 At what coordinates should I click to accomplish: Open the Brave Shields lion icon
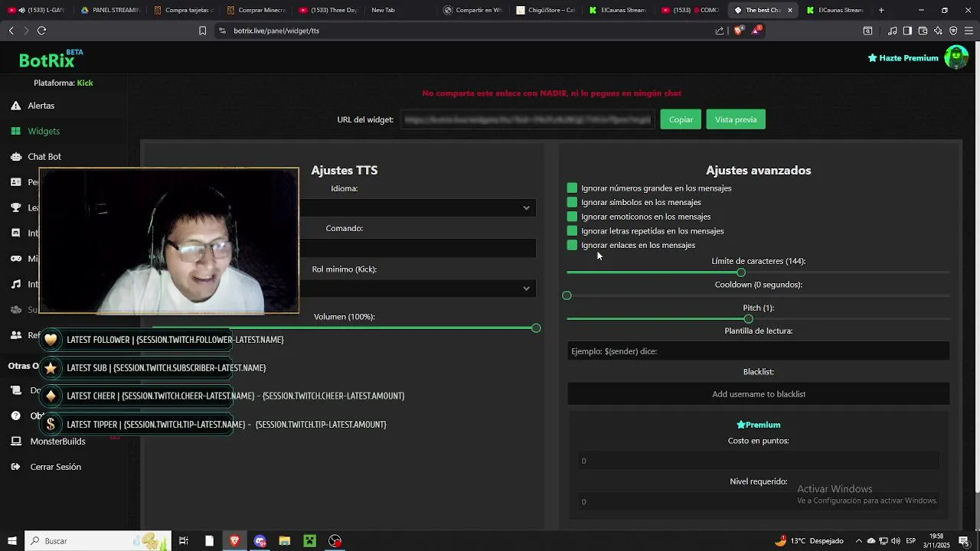(738, 31)
